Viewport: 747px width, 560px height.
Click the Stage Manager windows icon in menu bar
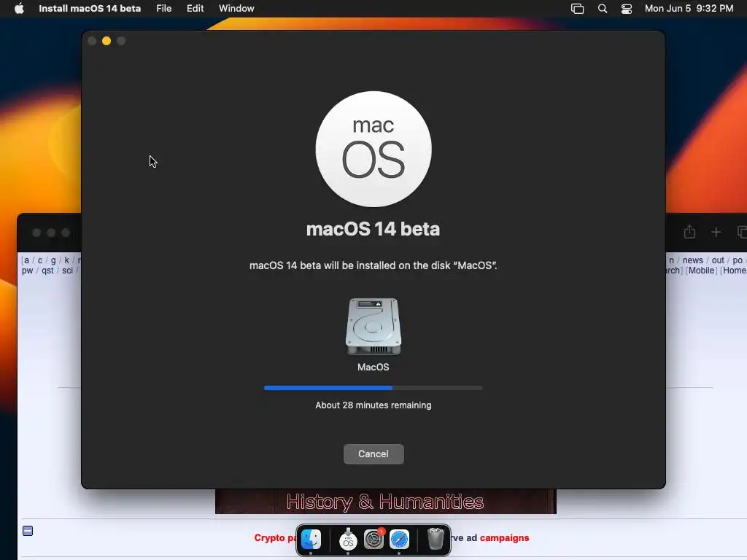click(x=578, y=8)
